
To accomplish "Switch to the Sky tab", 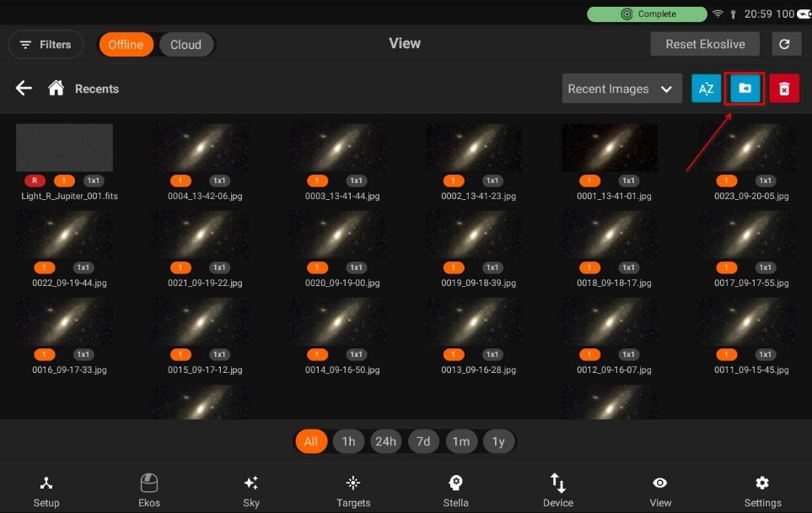I will click(251, 491).
